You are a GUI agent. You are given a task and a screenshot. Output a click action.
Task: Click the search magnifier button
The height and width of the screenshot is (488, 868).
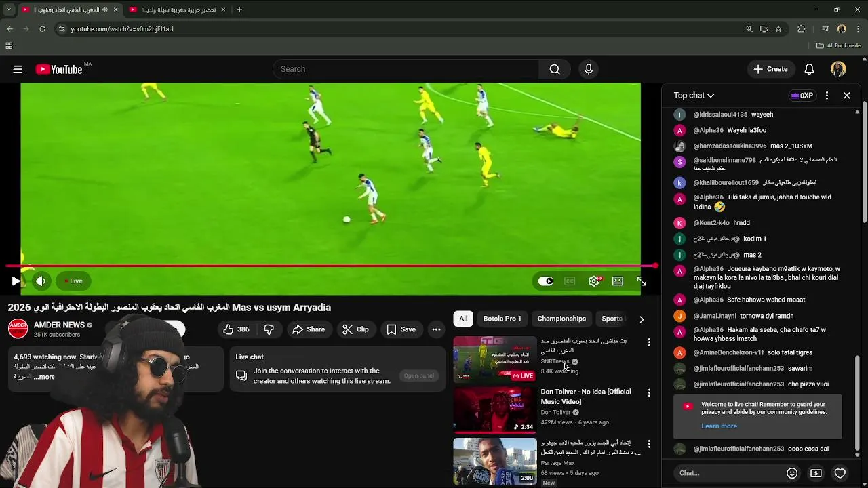click(555, 69)
